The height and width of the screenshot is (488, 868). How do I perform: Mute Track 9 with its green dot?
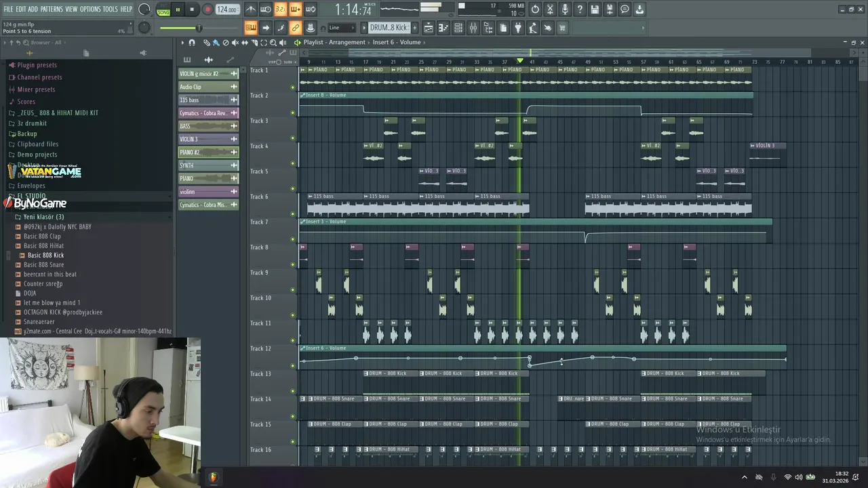click(x=293, y=289)
